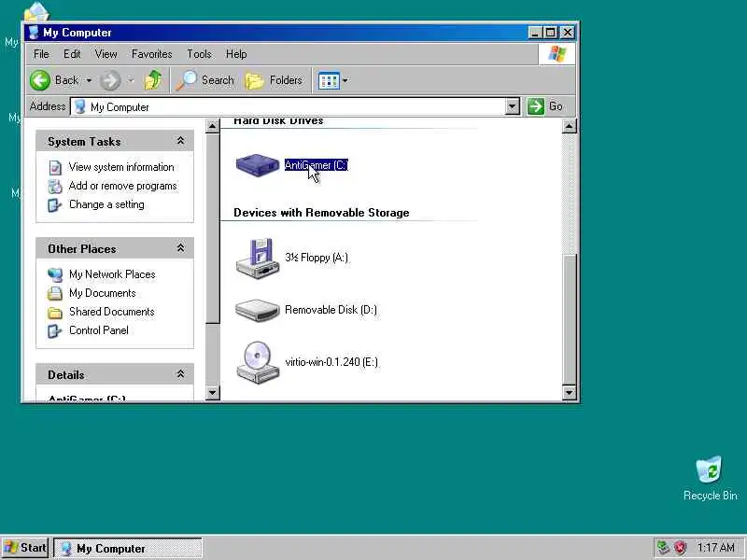Viewport: 747px width, 560px height.
Task: Click the Change a setting icon
Action: (55, 204)
